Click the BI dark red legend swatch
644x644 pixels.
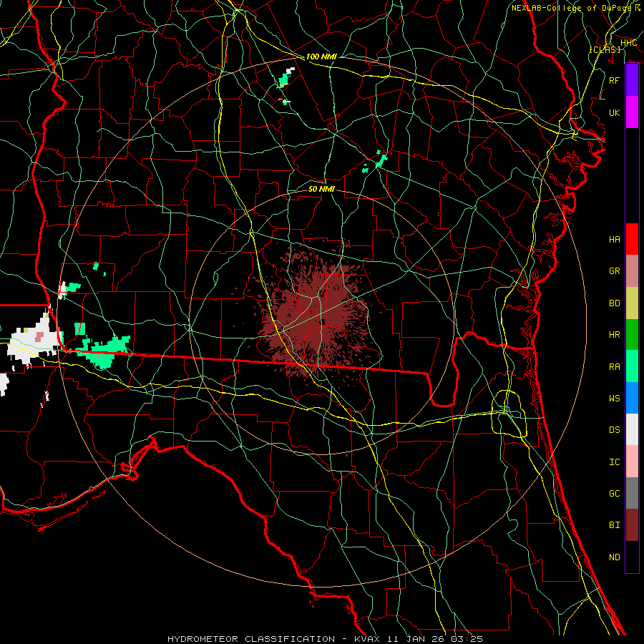[632, 525]
